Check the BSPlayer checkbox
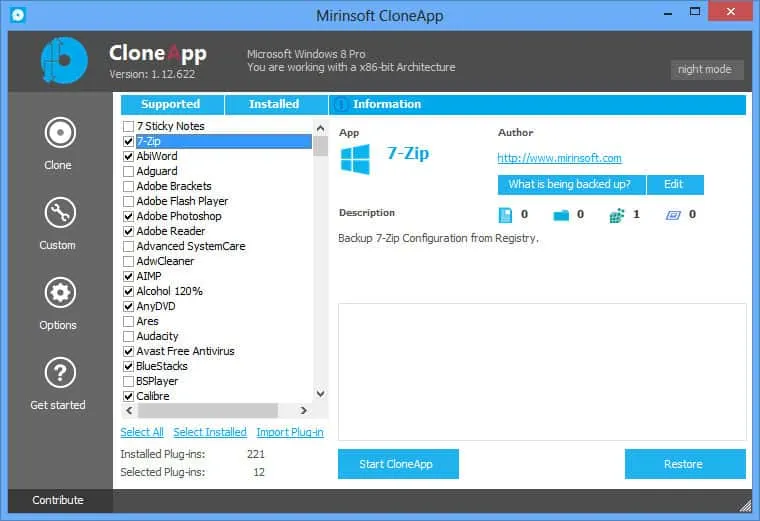The height and width of the screenshot is (521, 760). [128, 382]
